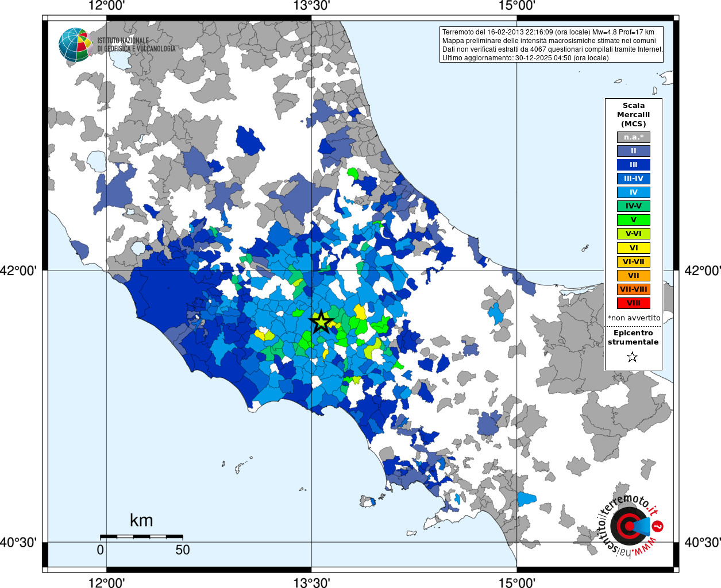The width and height of the screenshot is (721, 588).
Task: Click 'Scala Mercalli (MCS)' legend title
Action: point(634,115)
